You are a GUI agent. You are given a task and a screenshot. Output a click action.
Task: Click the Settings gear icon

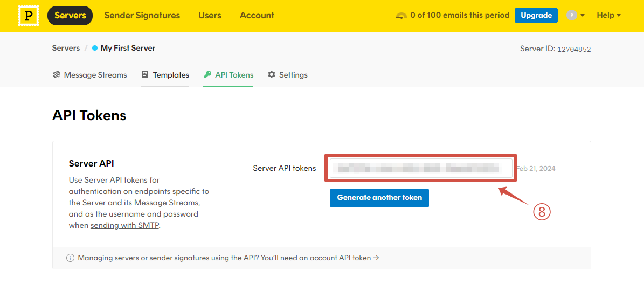click(272, 75)
